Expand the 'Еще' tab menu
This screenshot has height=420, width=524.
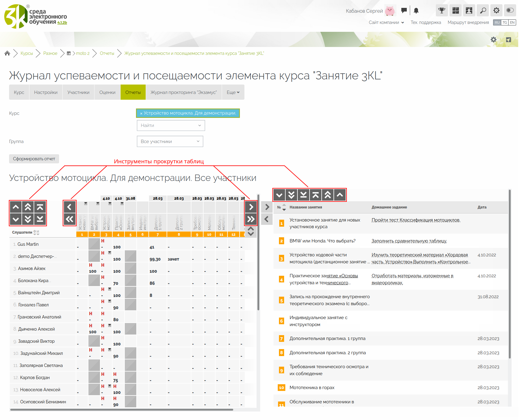tap(233, 92)
